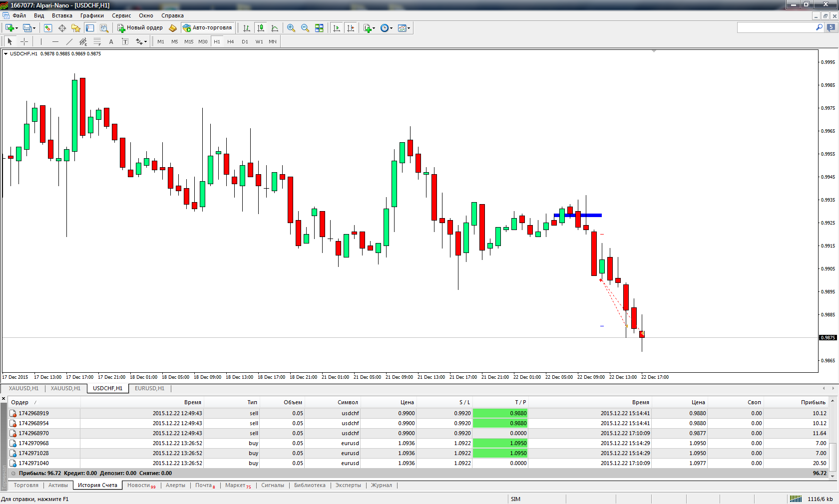Click the Market Watch toolbar icon
This screenshot has height=504, width=839.
point(47,28)
